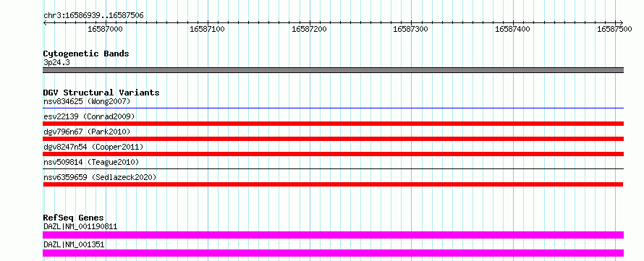The height and width of the screenshot is (261, 644).
Task: Open the DAZL|NM_001351 gene label
Action: (x=74, y=244)
